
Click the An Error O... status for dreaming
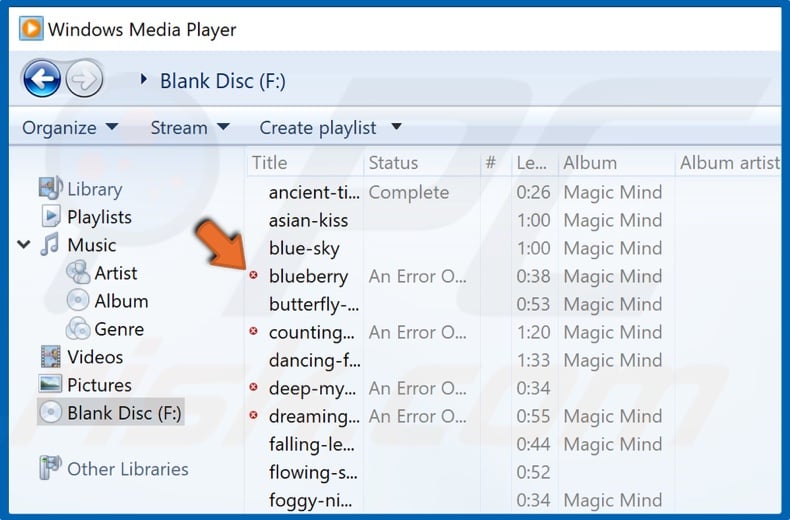pos(418,416)
